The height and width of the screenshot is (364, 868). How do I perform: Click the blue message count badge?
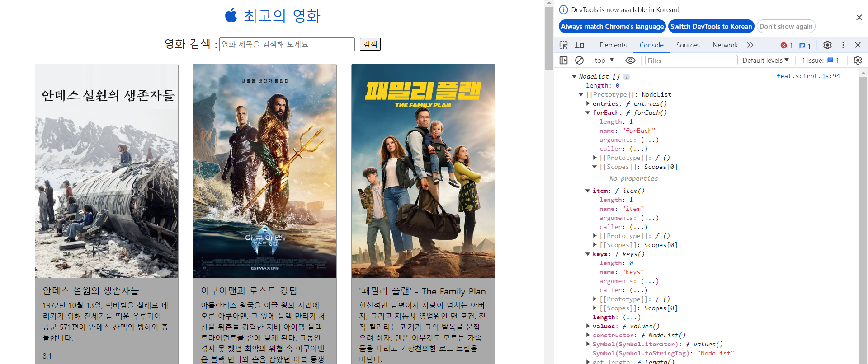point(805,45)
